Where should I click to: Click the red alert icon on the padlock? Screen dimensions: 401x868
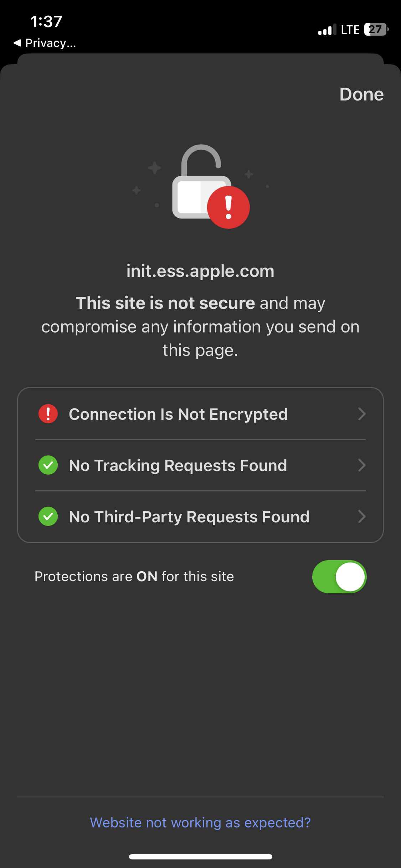click(x=228, y=207)
